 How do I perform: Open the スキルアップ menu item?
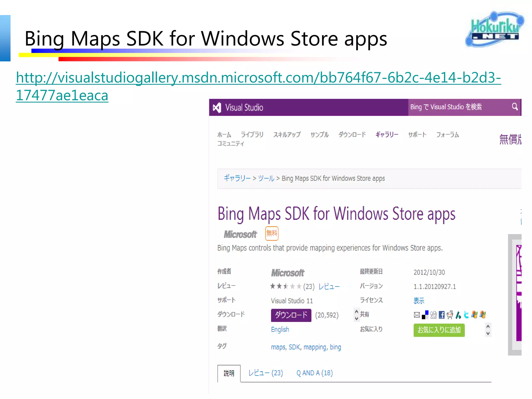tap(287, 135)
